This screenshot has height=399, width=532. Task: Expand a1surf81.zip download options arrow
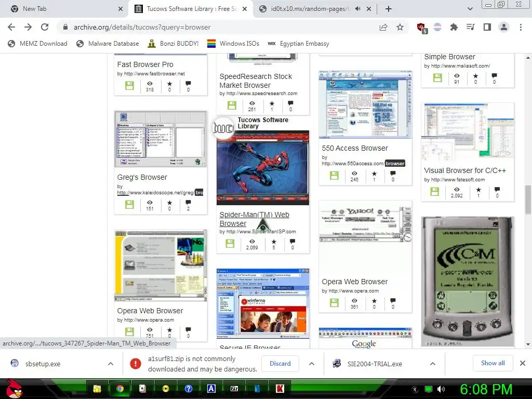[312, 364]
